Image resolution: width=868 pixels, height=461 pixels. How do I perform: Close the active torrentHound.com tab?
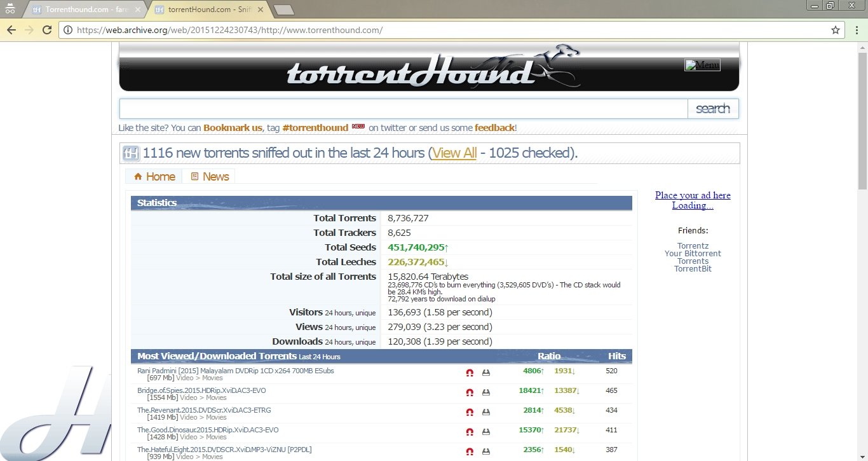coord(262,10)
